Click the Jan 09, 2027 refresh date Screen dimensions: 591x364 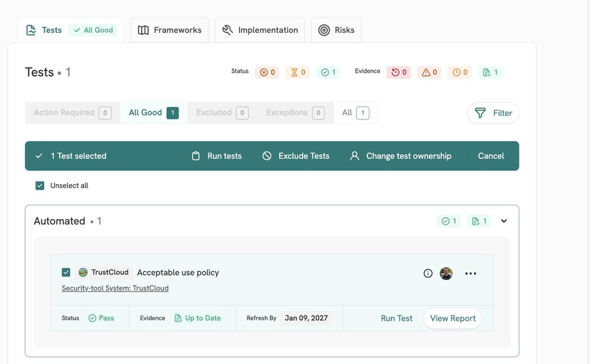pos(306,318)
